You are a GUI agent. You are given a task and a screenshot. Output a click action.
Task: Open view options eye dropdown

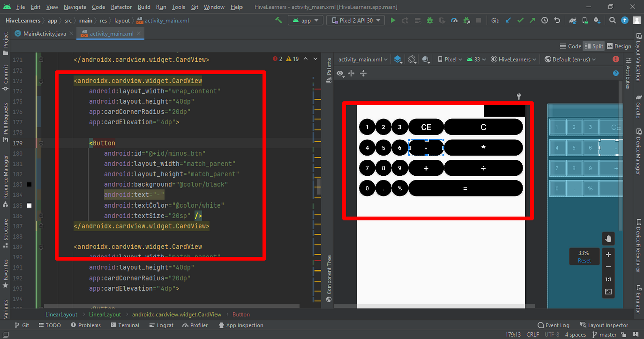[x=341, y=73]
